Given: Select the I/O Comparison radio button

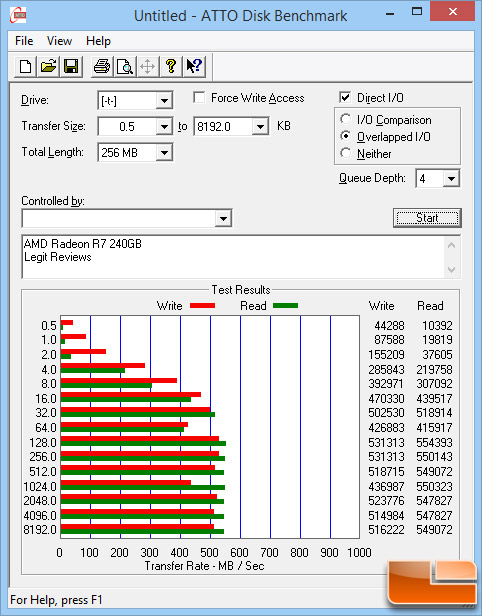Looking at the screenshot, I should tap(346, 119).
